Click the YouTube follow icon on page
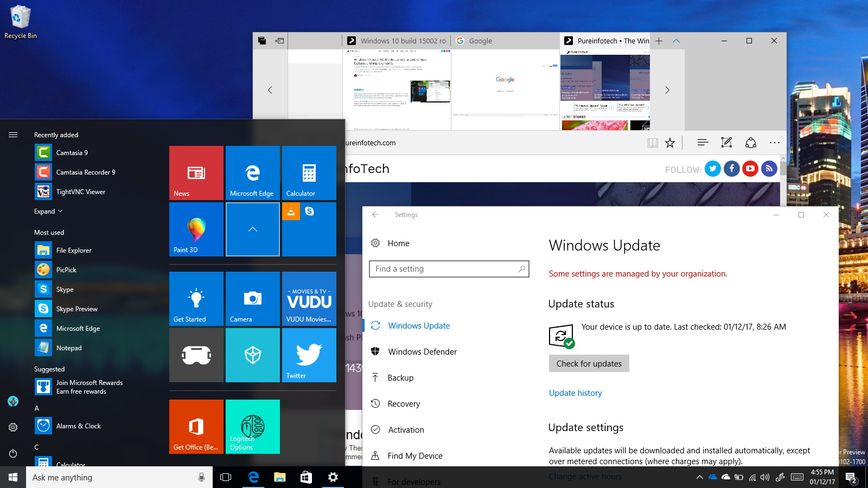The width and height of the screenshot is (868, 488). [750, 169]
